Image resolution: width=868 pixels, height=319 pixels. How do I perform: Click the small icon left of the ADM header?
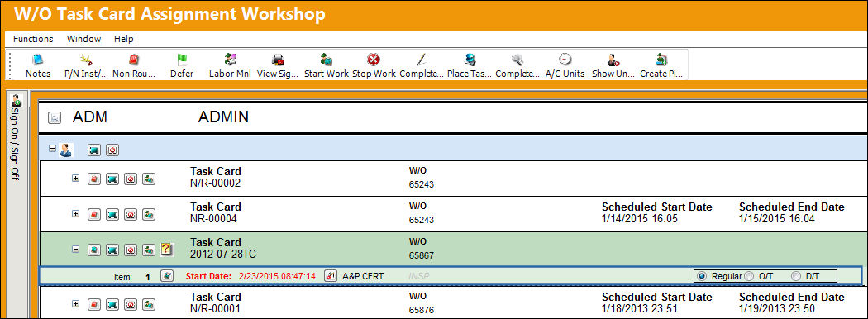coord(55,117)
